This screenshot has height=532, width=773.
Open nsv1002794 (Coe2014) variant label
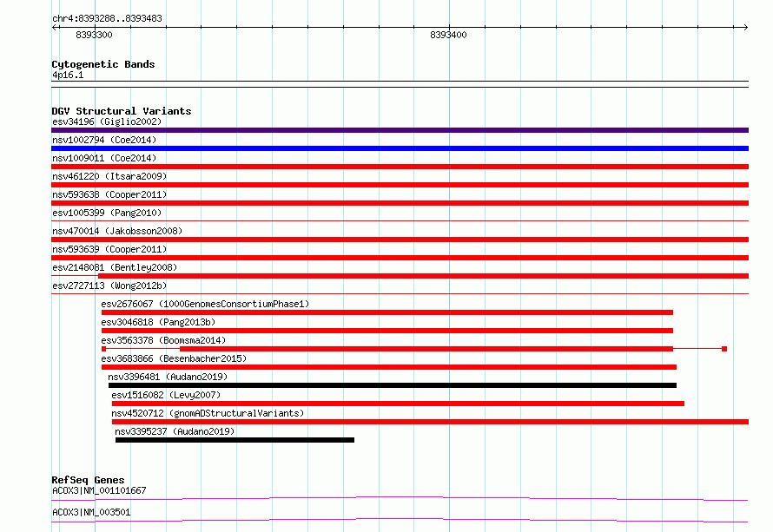tap(104, 140)
